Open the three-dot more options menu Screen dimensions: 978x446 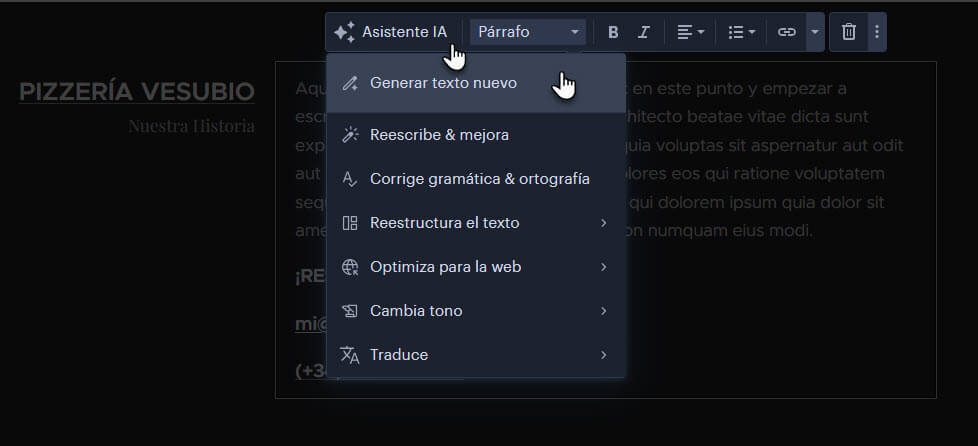tap(877, 32)
